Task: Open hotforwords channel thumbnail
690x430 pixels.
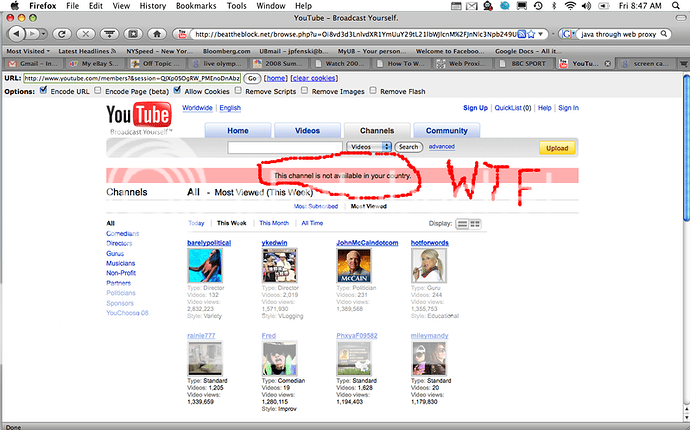Action: 429,265
